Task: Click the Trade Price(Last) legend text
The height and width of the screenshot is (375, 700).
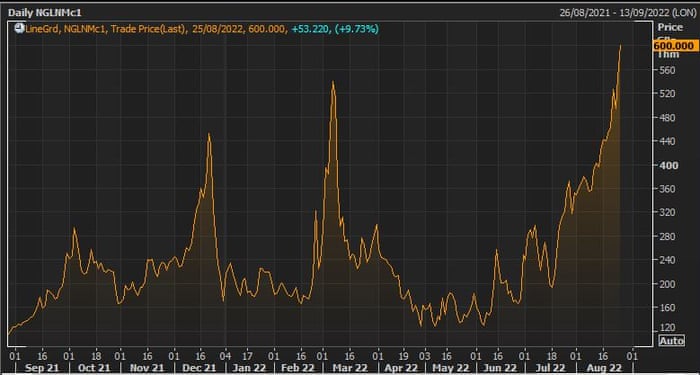Action: 148,29
